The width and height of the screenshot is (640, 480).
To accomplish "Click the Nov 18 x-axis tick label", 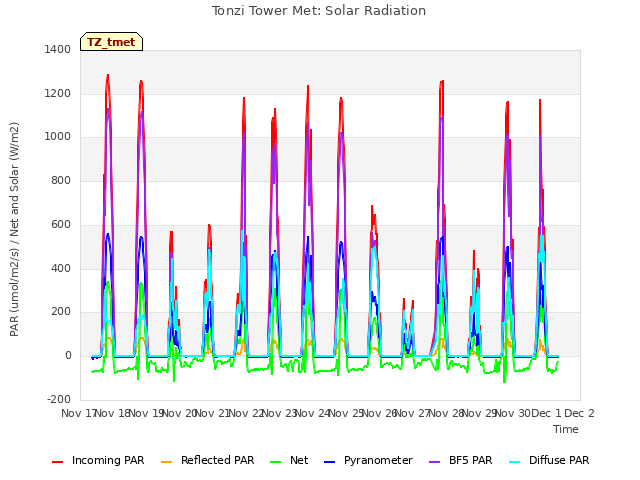I will point(113,413).
